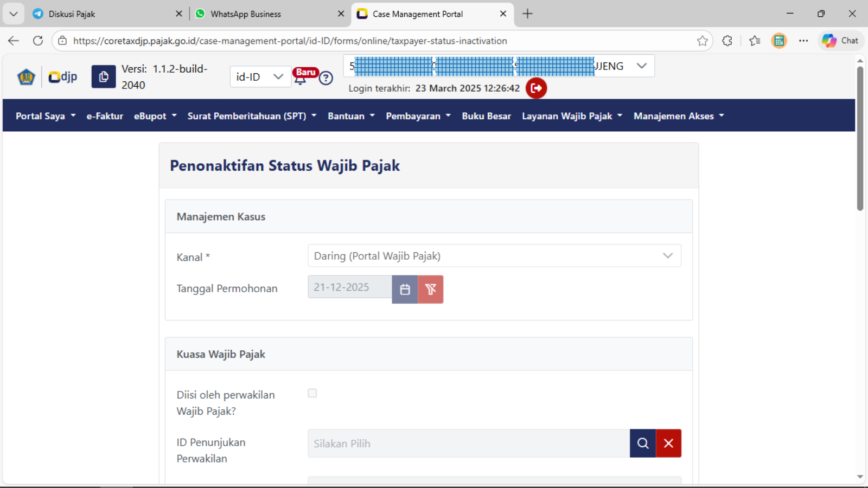
Task: Open calendar picker for Tanggal Permohonan
Action: pos(405,290)
